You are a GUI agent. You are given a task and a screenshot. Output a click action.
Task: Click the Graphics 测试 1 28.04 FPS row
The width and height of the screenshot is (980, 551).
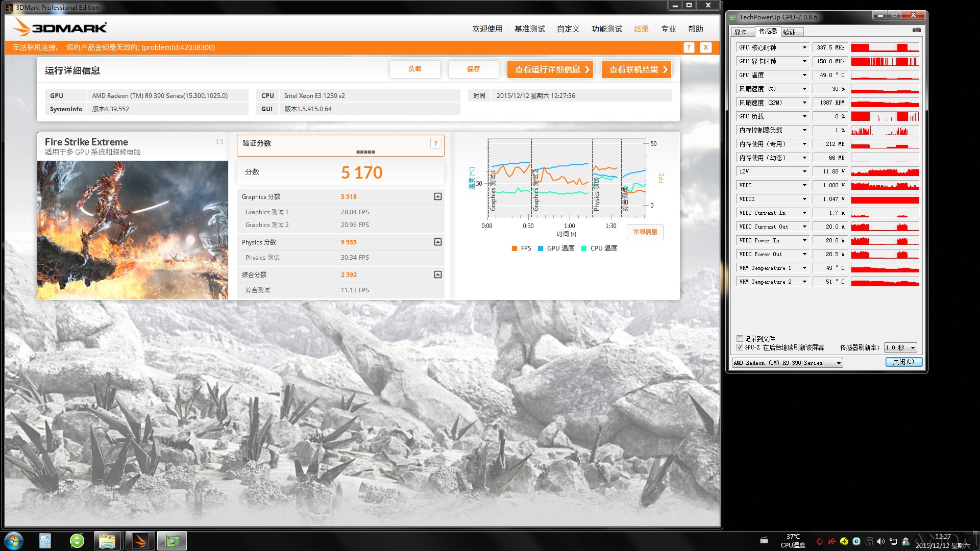(x=340, y=212)
